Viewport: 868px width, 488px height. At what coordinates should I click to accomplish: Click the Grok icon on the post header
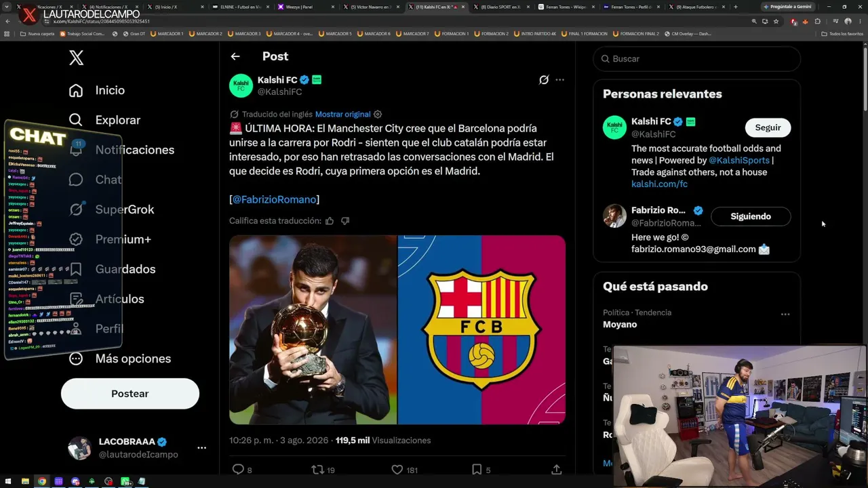[544, 80]
